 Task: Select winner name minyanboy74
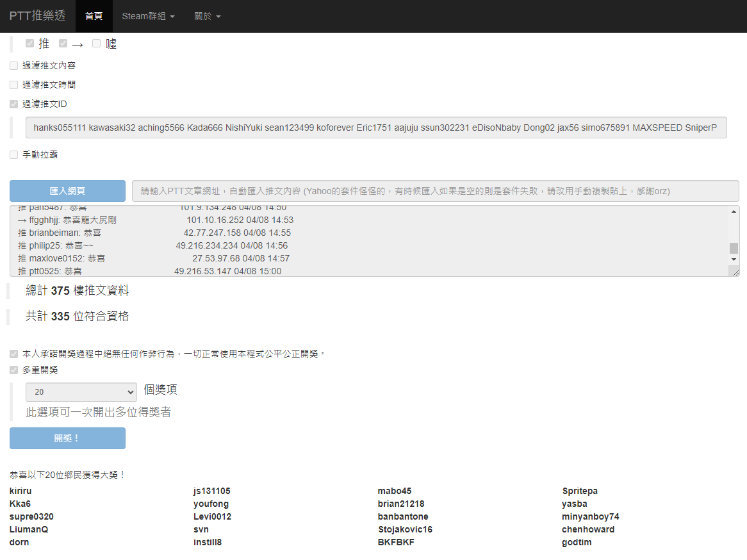[591, 516]
